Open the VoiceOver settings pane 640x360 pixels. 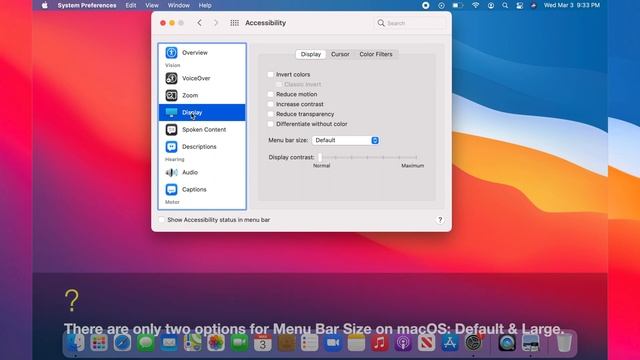click(202, 78)
